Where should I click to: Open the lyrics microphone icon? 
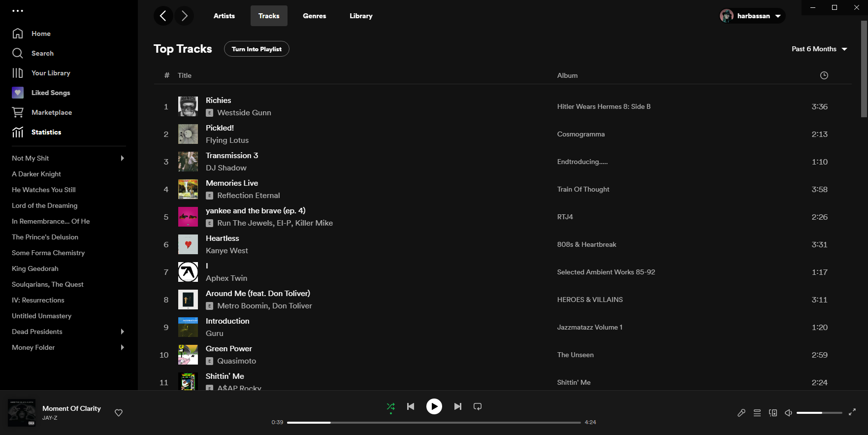pyautogui.click(x=741, y=413)
